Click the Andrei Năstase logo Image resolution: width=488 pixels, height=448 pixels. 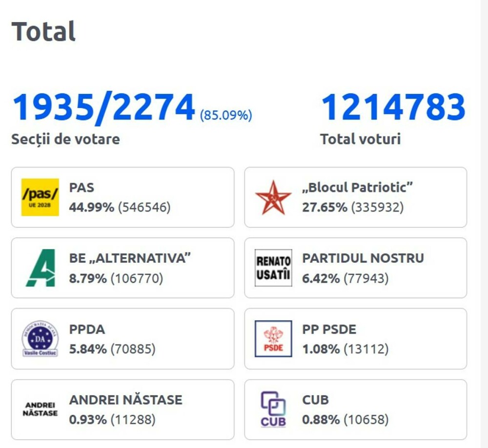pos(40,409)
